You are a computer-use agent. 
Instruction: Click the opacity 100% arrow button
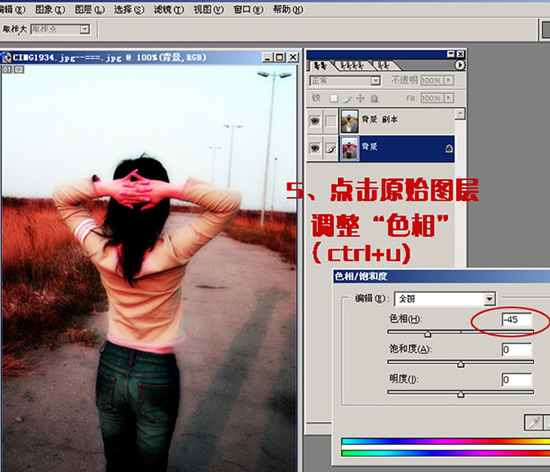[448, 80]
